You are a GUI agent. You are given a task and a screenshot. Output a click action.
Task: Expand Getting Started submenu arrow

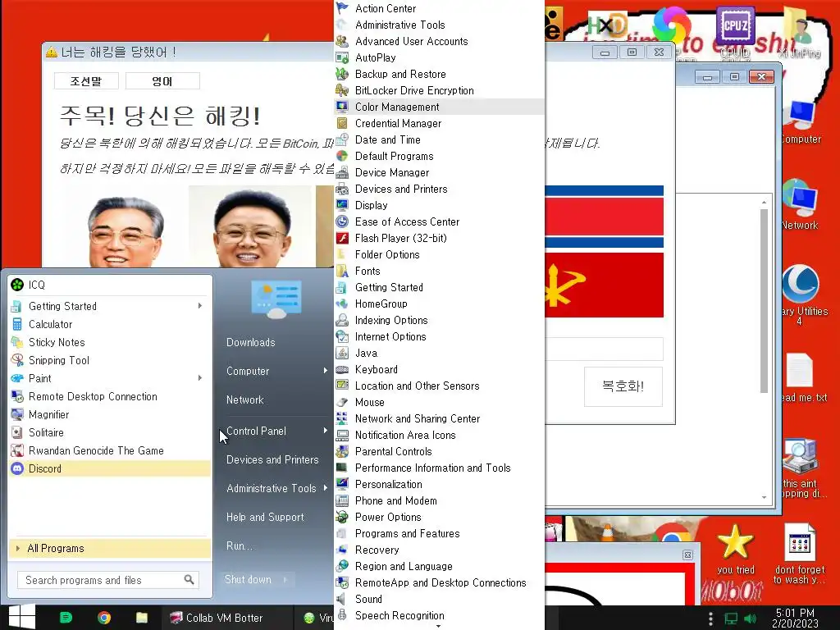click(x=200, y=306)
